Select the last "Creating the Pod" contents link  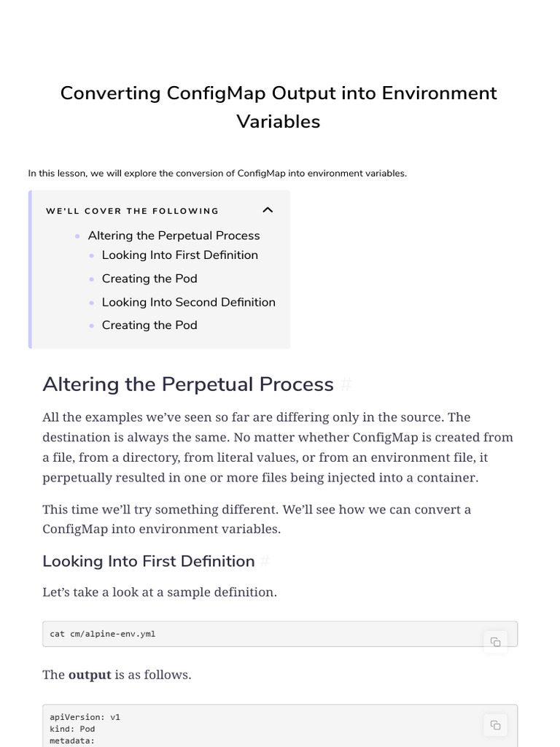pos(149,325)
